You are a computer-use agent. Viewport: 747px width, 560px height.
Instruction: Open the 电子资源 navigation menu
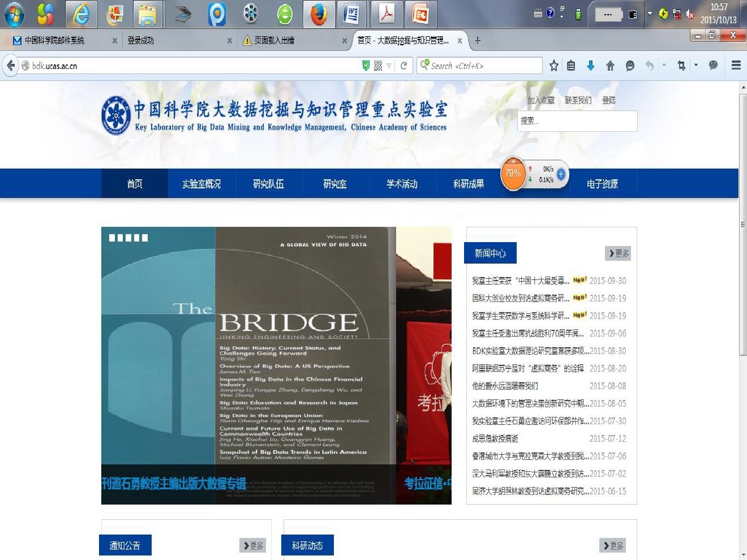pos(602,184)
